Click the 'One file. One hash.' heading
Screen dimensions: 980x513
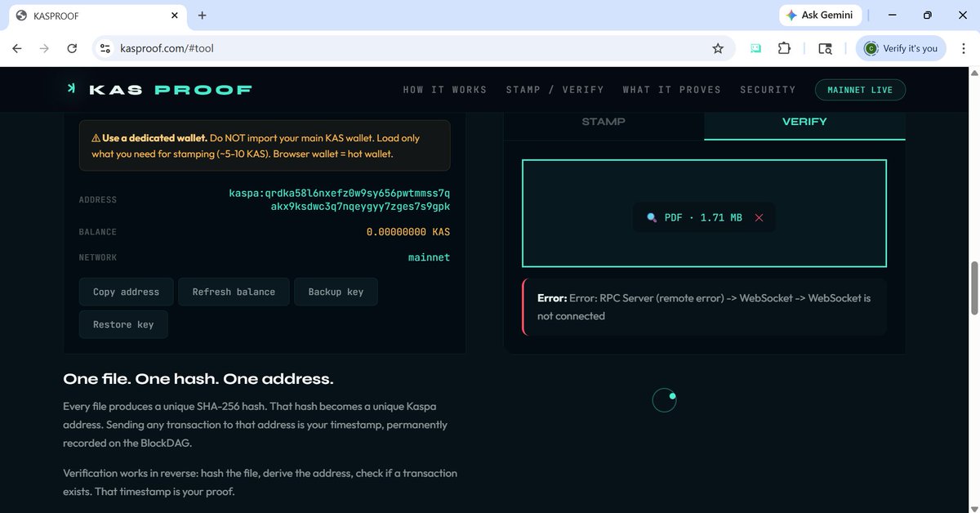coord(198,379)
